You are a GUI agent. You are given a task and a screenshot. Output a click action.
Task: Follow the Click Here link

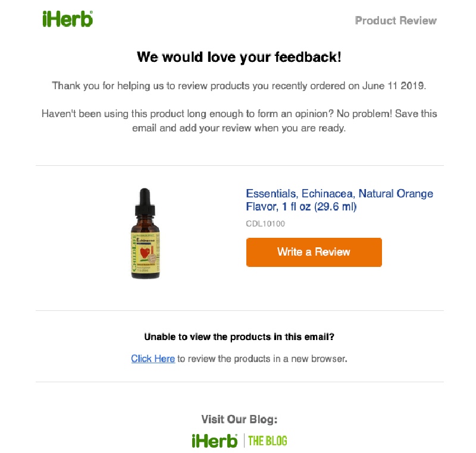tap(153, 358)
